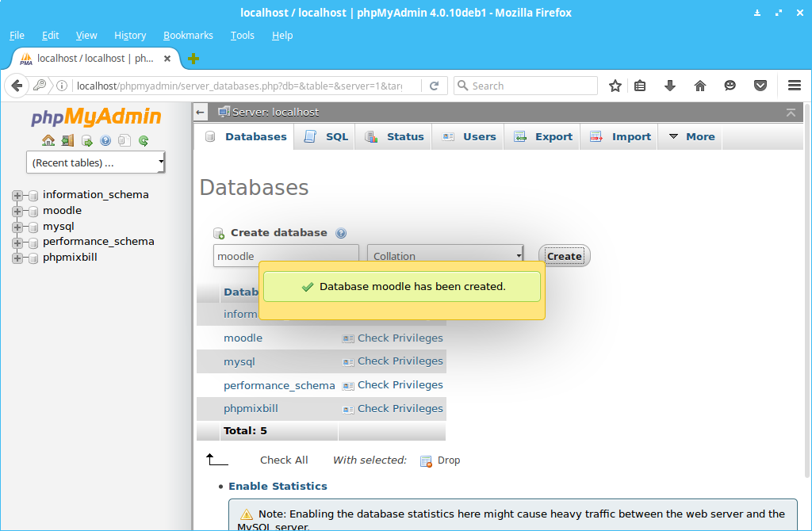Viewport: 812px width, 531px height.
Task: Open the Recent tables dropdown
Action: pyautogui.click(x=96, y=162)
